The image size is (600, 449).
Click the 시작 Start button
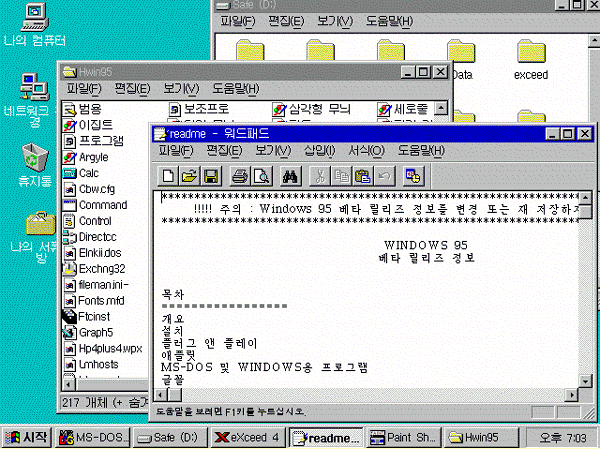coord(26,437)
